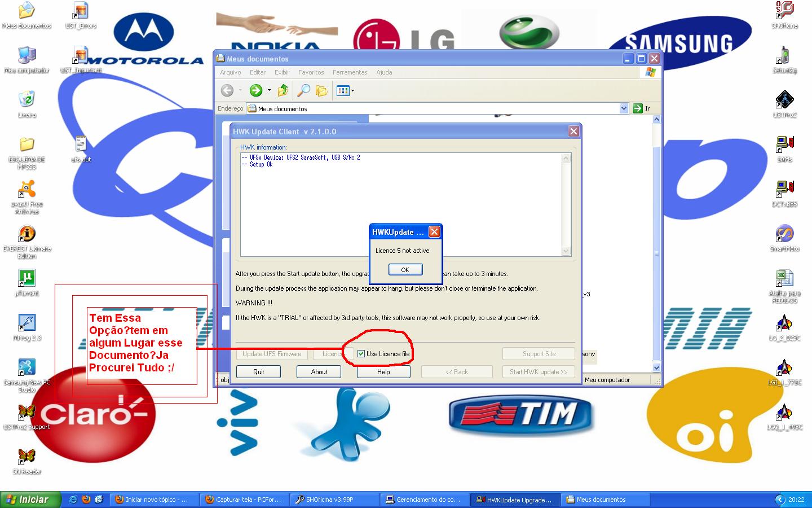Launch Internet Explorer from quick launch
The image size is (812, 508).
pos(73,500)
